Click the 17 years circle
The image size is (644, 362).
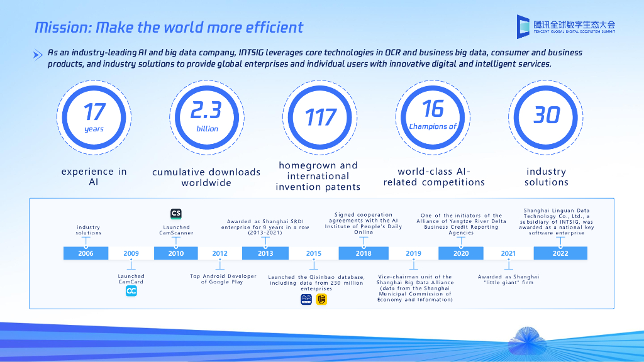click(94, 118)
